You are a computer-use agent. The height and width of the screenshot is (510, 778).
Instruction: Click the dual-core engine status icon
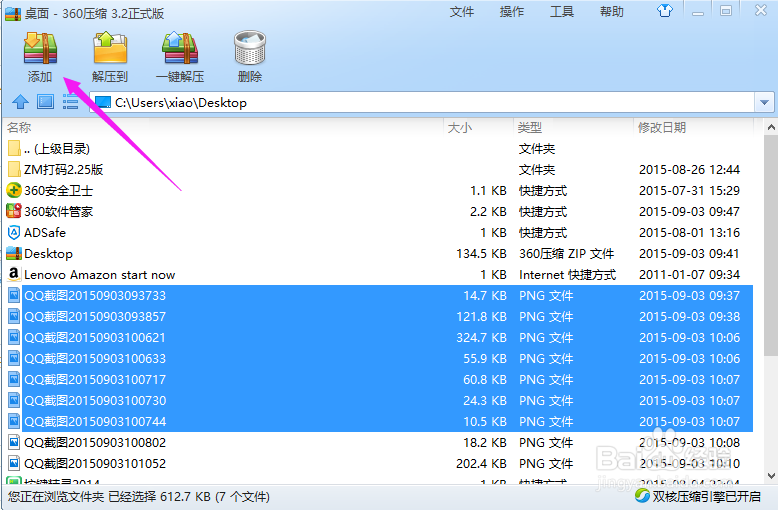642,496
